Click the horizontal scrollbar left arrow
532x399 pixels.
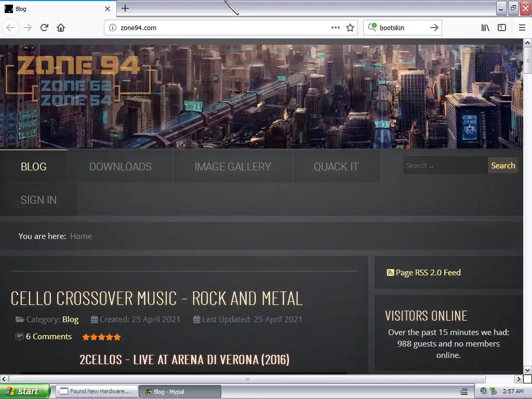coord(4,379)
